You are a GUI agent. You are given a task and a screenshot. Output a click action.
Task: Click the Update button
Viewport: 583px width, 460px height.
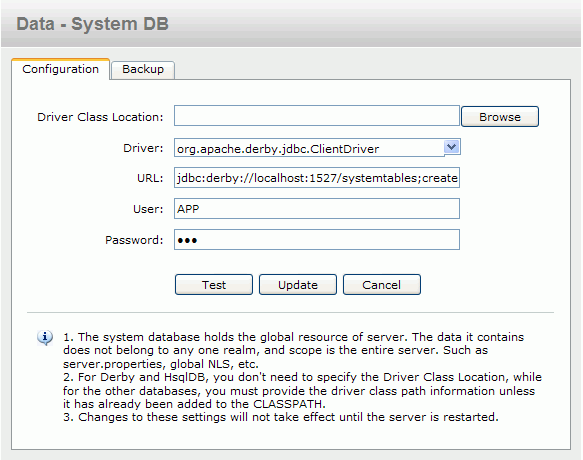coord(298,285)
